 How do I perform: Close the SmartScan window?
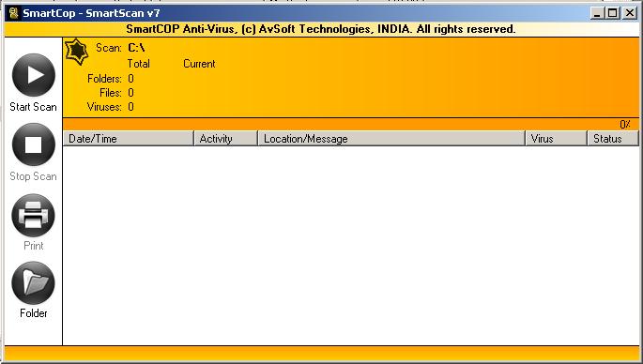click(630, 13)
